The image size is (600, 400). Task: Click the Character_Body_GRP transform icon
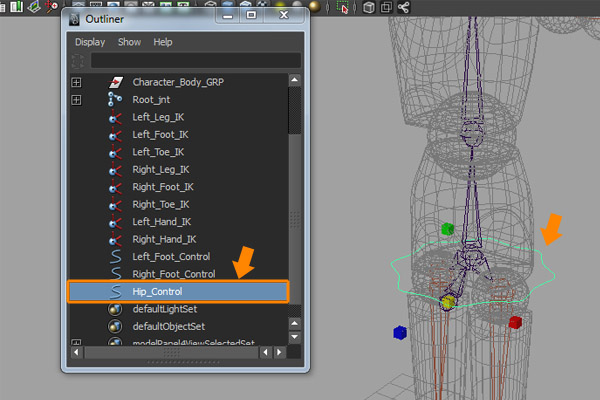(116, 82)
